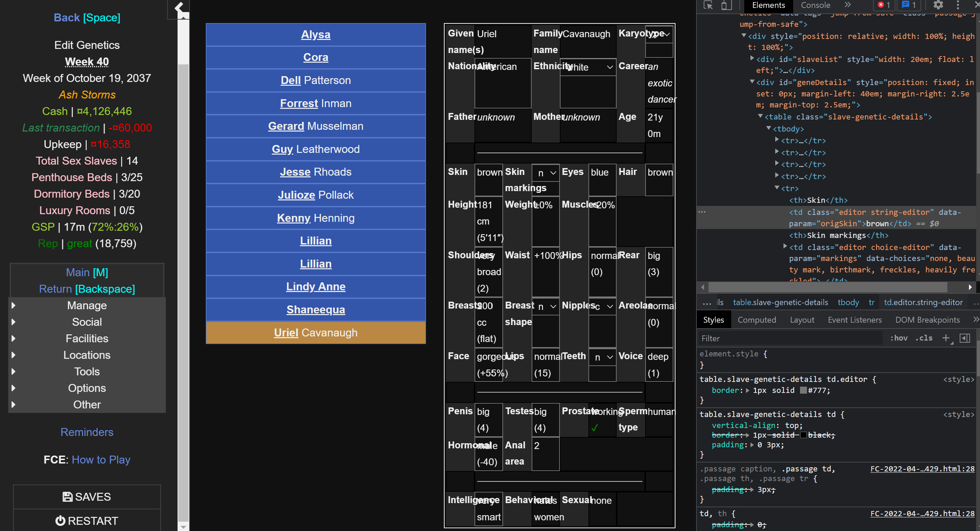
Task: Click the red error count badge
Action: [x=884, y=5]
